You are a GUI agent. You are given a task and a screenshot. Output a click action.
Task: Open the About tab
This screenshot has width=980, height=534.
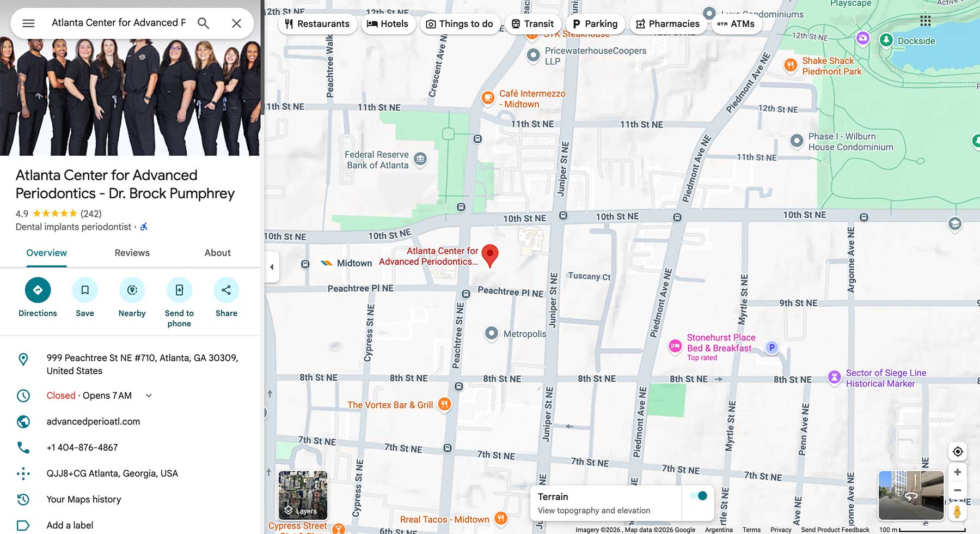[x=217, y=253]
